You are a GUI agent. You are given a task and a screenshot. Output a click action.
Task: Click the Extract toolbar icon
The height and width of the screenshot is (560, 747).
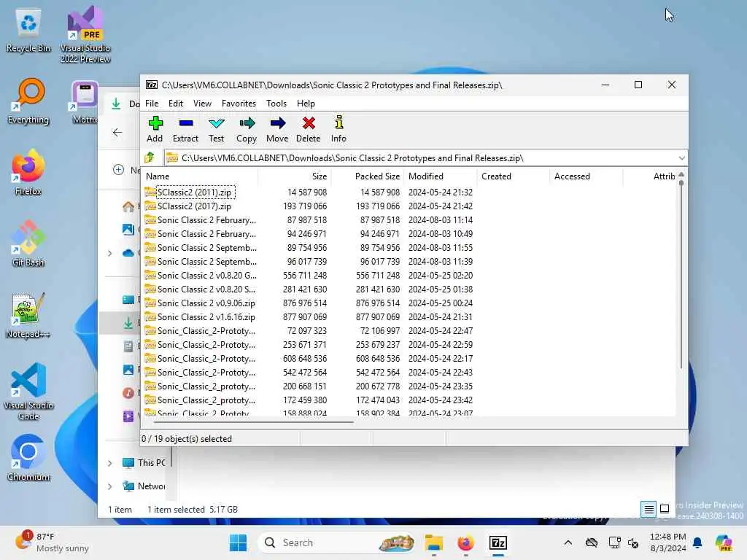tap(185, 129)
